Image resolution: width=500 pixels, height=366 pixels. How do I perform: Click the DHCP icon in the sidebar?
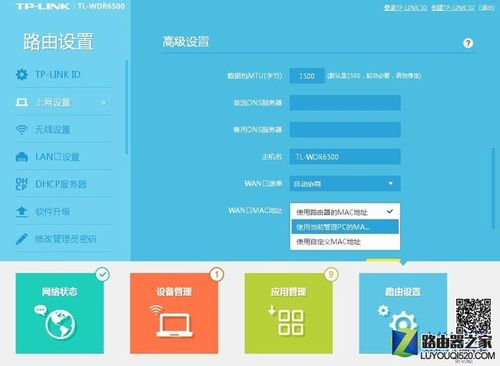22,184
